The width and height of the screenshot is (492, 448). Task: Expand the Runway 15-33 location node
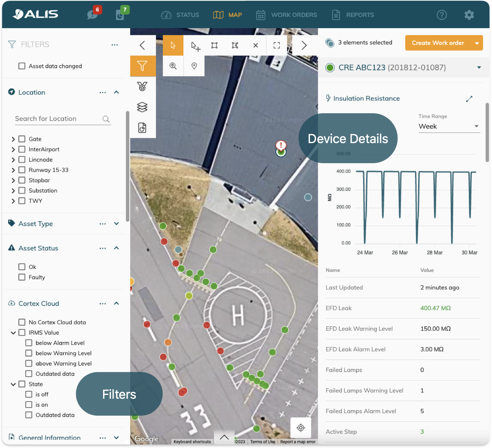[x=13, y=170]
